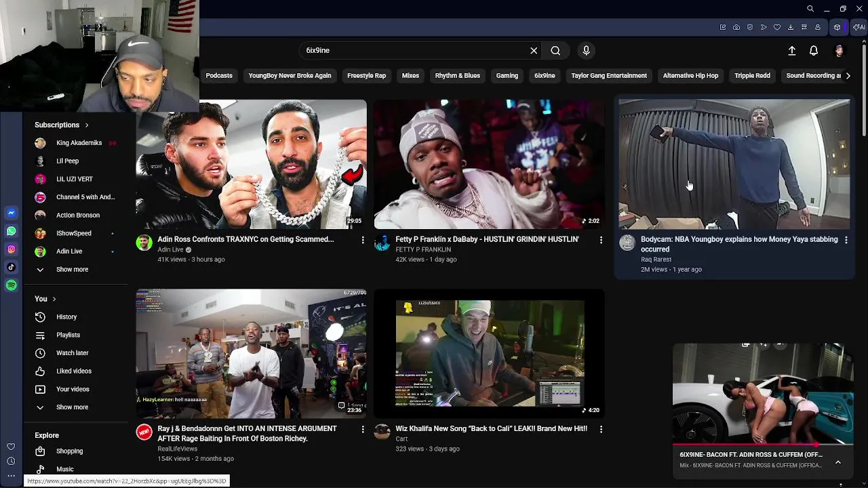This screenshot has height=488, width=868.
Task: Click the browser send arrow icon
Action: pos(764,27)
